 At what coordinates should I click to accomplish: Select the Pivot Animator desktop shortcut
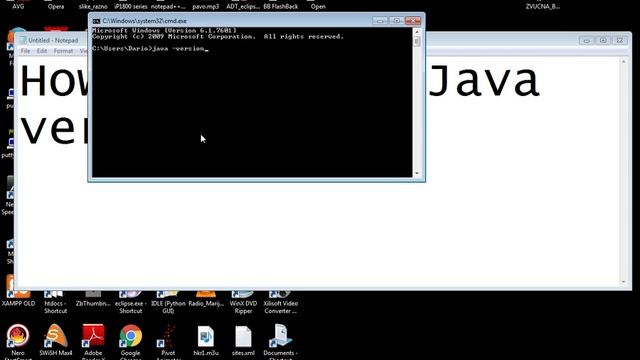point(168,336)
